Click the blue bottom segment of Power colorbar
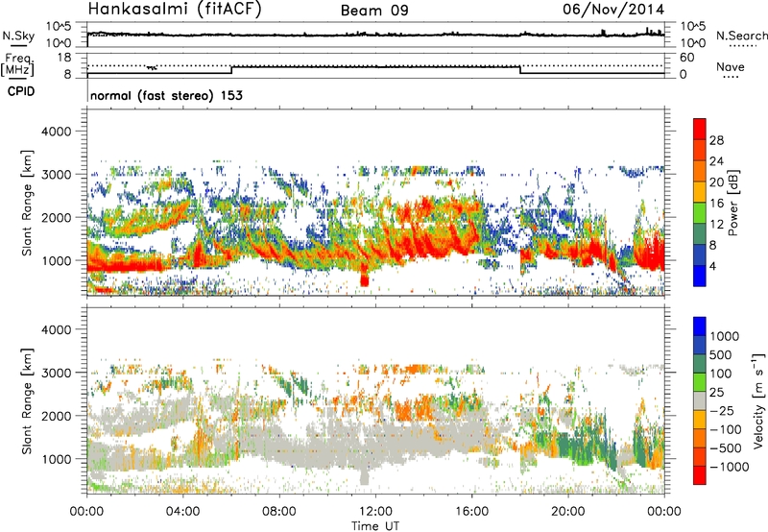The width and height of the screenshot is (768, 532). 700,276
